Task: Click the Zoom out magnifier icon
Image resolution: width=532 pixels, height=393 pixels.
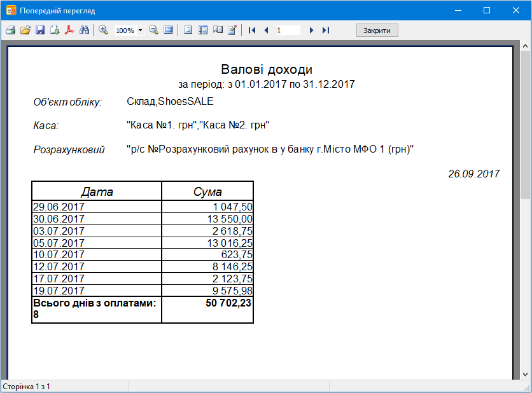Action: point(153,30)
